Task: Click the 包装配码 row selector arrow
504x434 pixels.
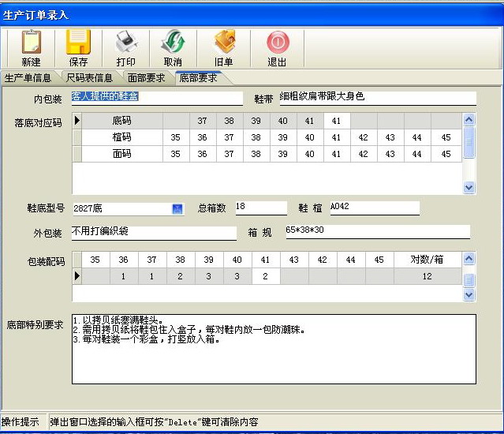Action: tap(77, 276)
